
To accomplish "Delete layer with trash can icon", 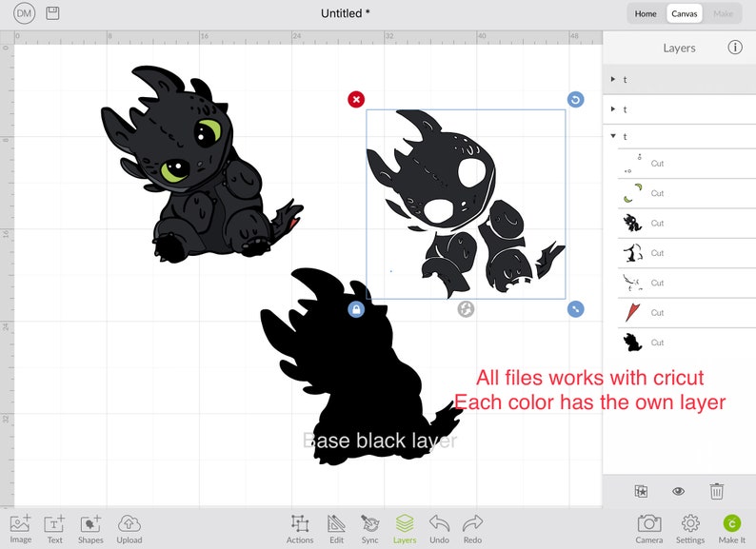I will (x=716, y=491).
